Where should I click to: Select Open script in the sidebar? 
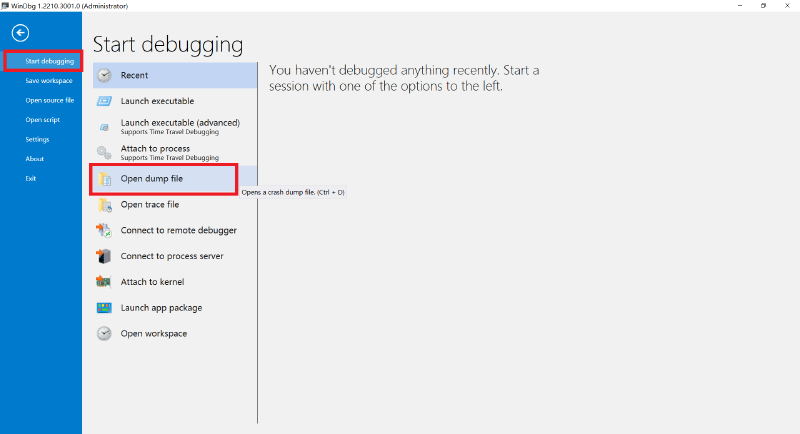tap(43, 120)
